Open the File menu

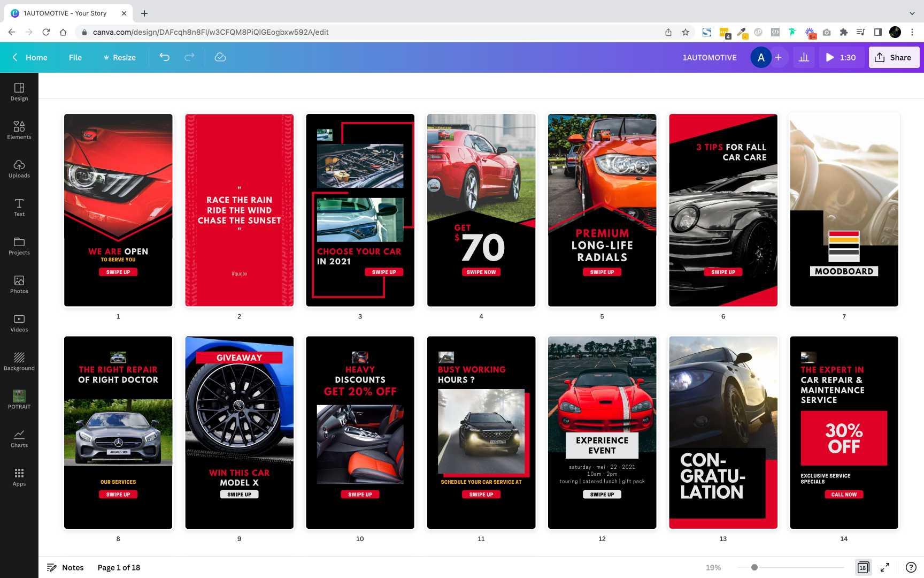[75, 57]
